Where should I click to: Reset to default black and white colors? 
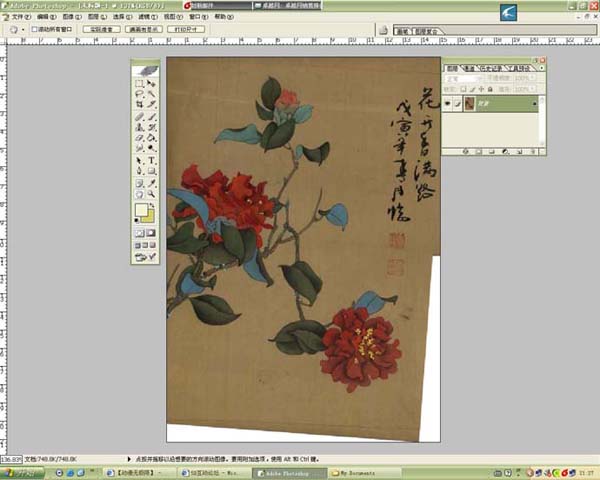[x=137, y=220]
